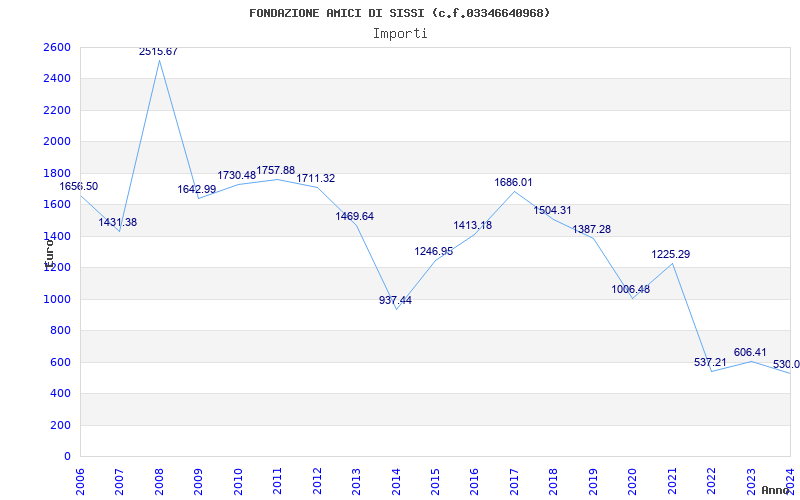Select the x-axis year 2014
Screen dimensions: 800x500
coord(396,482)
